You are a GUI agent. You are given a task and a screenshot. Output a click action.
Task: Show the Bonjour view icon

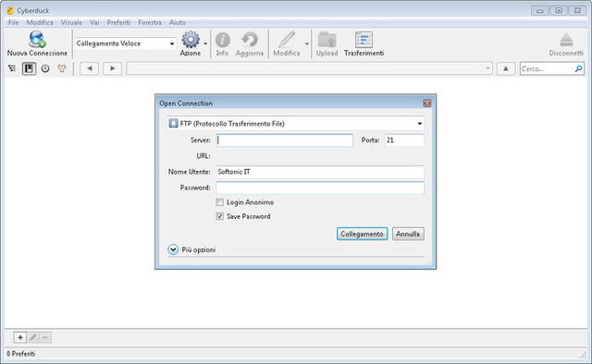(x=62, y=68)
